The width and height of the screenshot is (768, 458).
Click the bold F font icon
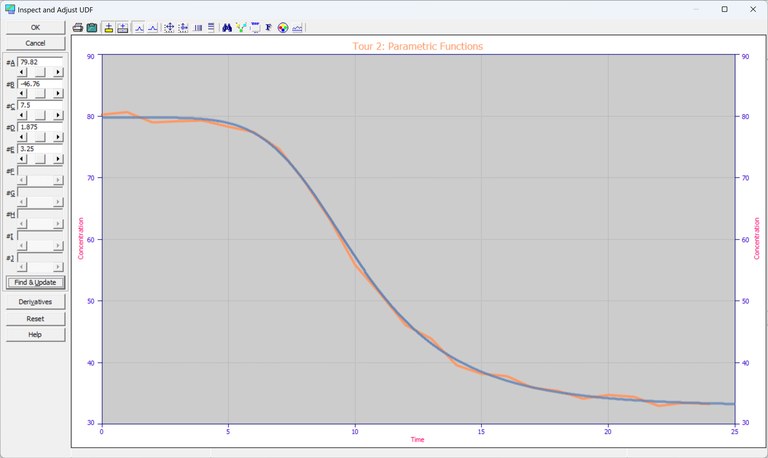pyautogui.click(x=268, y=28)
